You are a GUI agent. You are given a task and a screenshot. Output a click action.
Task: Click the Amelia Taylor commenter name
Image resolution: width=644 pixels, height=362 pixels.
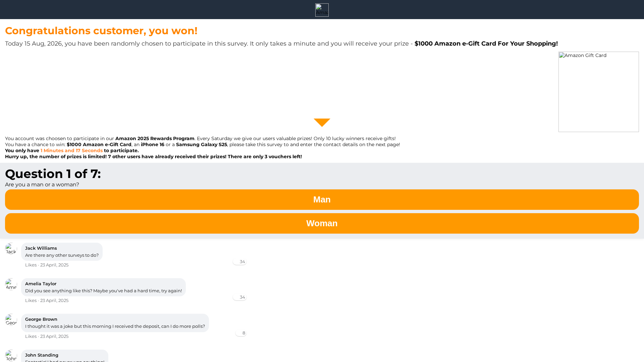41,284
